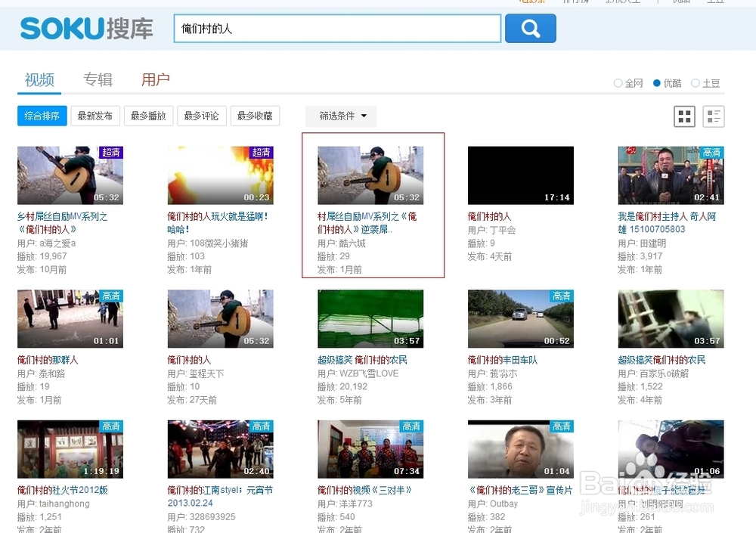Open the 视频 tab
The width and height of the screenshot is (756, 533).
pos(39,79)
